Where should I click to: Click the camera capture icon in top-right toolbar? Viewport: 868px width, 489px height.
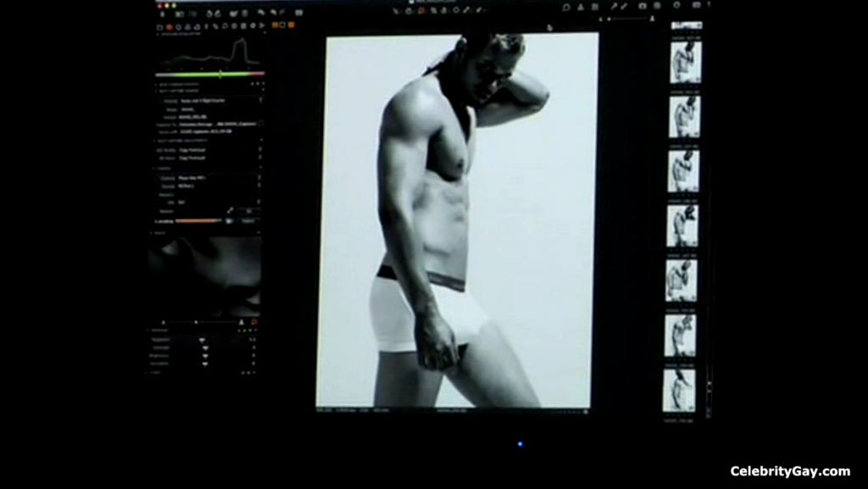coord(643,6)
